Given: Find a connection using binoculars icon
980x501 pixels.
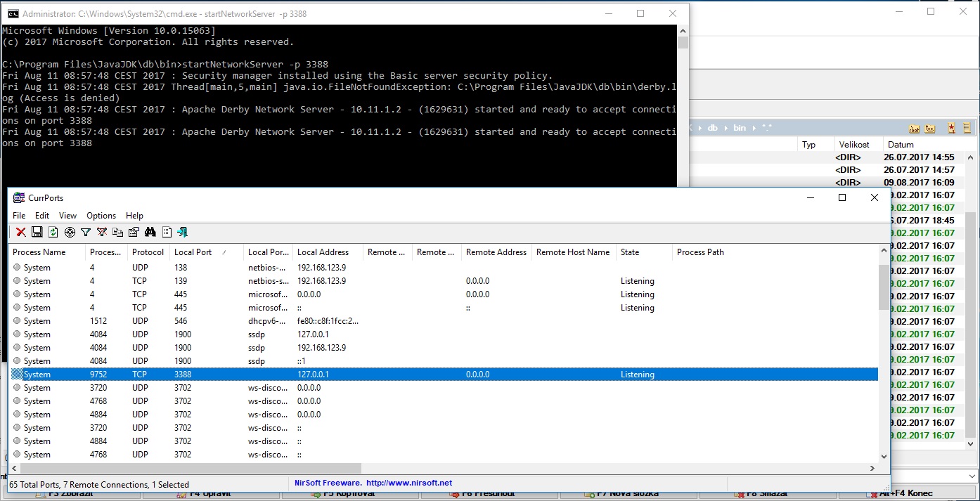Looking at the screenshot, I should 150,232.
